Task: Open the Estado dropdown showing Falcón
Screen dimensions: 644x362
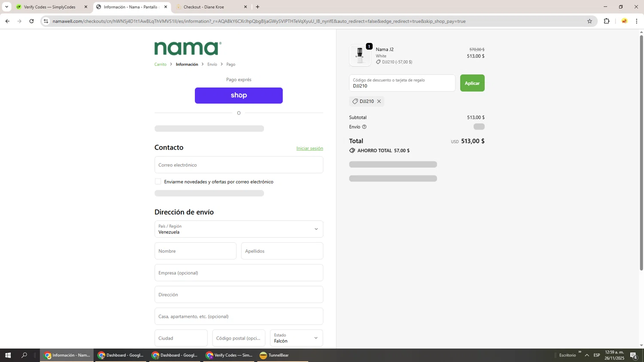Action: [297, 338]
